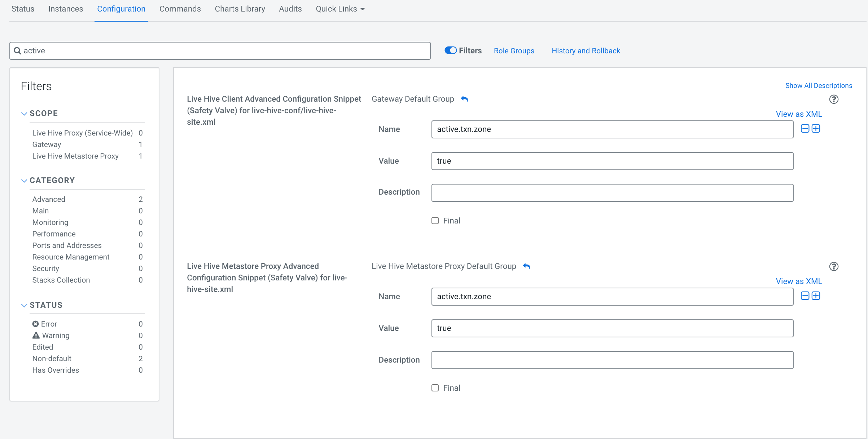Check Final box in Metastore Proxy snippet

point(435,388)
